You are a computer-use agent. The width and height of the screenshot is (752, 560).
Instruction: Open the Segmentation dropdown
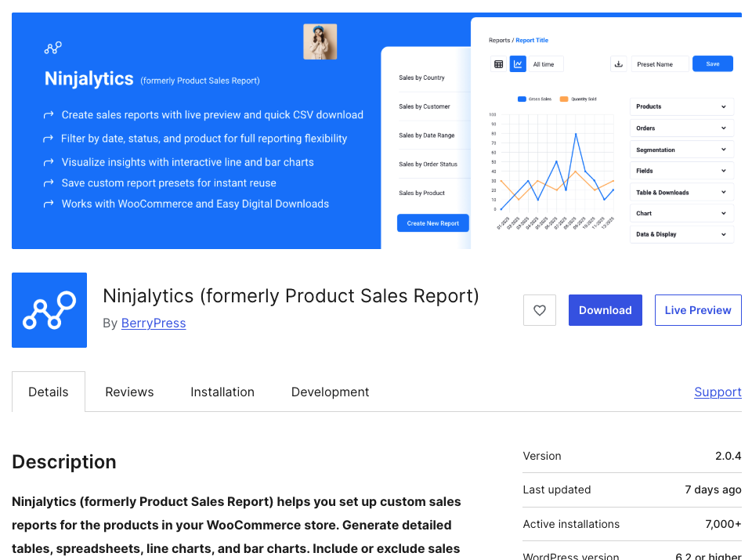point(681,149)
